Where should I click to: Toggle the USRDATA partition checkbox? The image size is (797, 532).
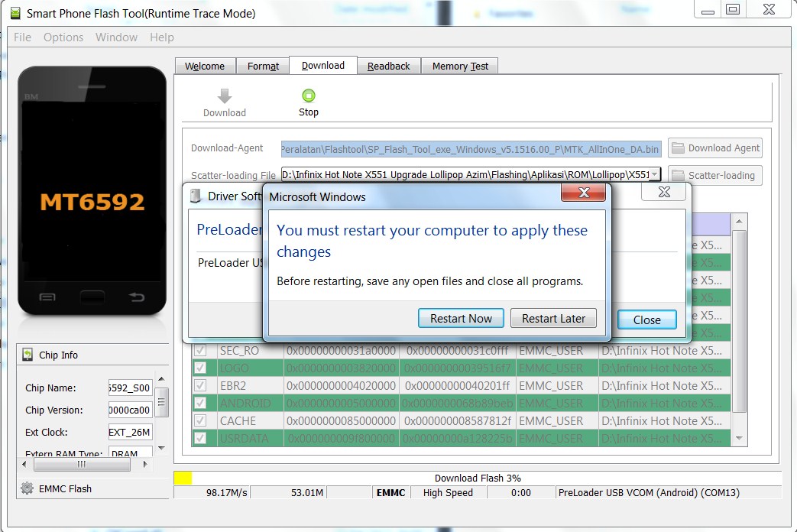200,438
